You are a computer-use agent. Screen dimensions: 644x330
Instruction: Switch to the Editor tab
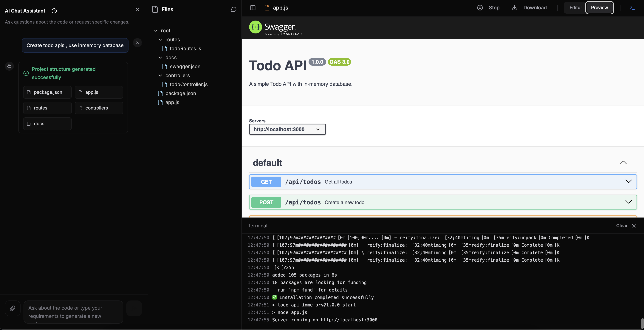(575, 8)
